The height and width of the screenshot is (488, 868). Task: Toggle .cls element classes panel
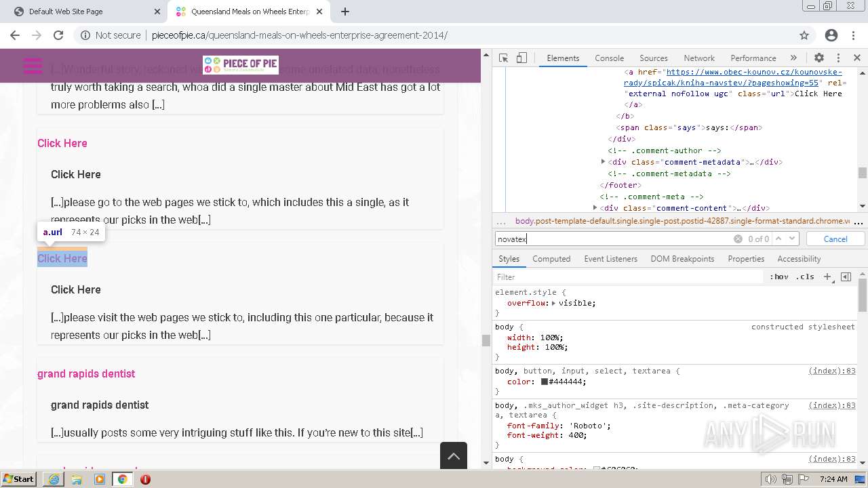[805, 277]
